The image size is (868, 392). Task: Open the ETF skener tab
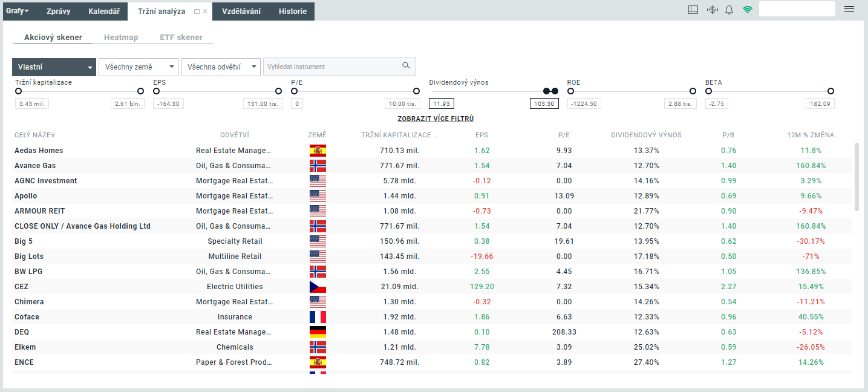(181, 38)
